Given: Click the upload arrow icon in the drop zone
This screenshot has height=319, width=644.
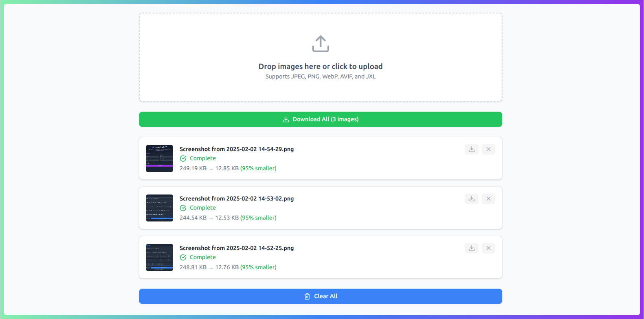Looking at the screenshot, I should click(x=321, y=44).
